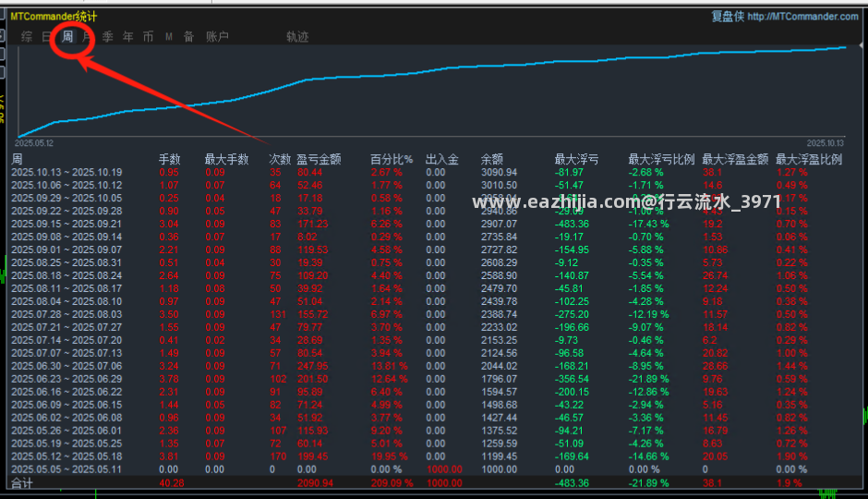Click trade count 170
Screen dimensions: 868x499
click(278, 456)
